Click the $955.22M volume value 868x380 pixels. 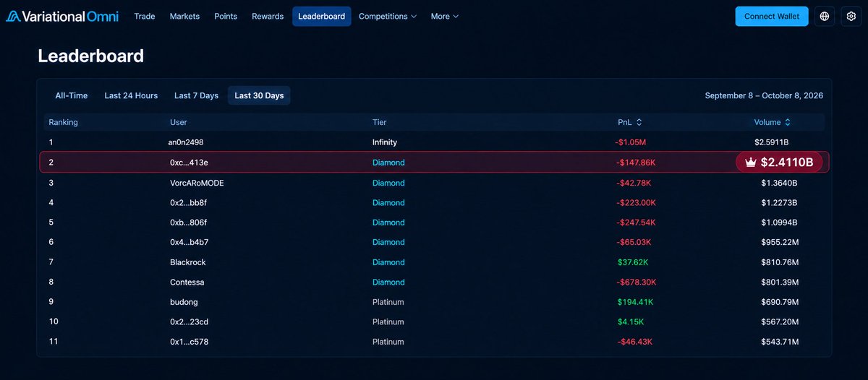pos(780,242)
